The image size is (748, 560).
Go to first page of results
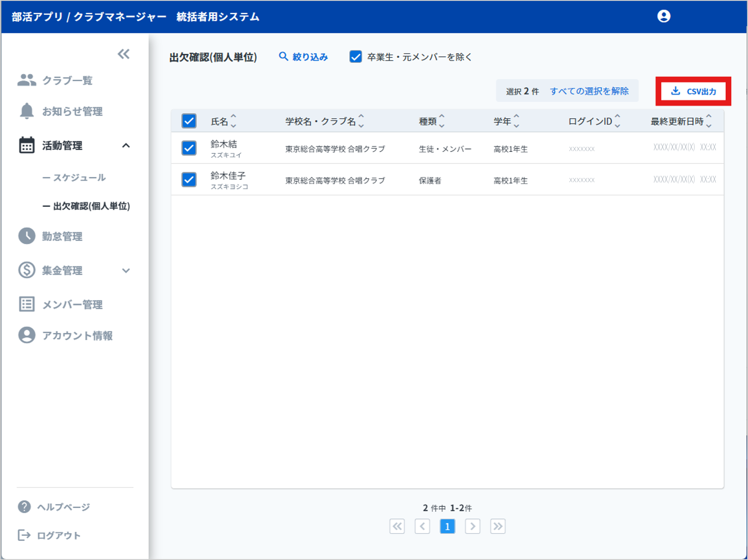pyautogui.click(x=397, y=527)
